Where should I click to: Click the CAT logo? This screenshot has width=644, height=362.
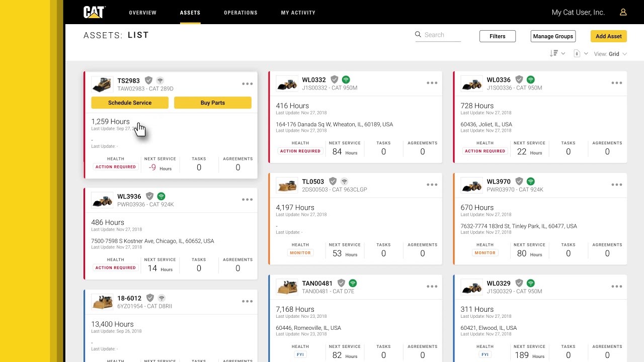[94, 12]
